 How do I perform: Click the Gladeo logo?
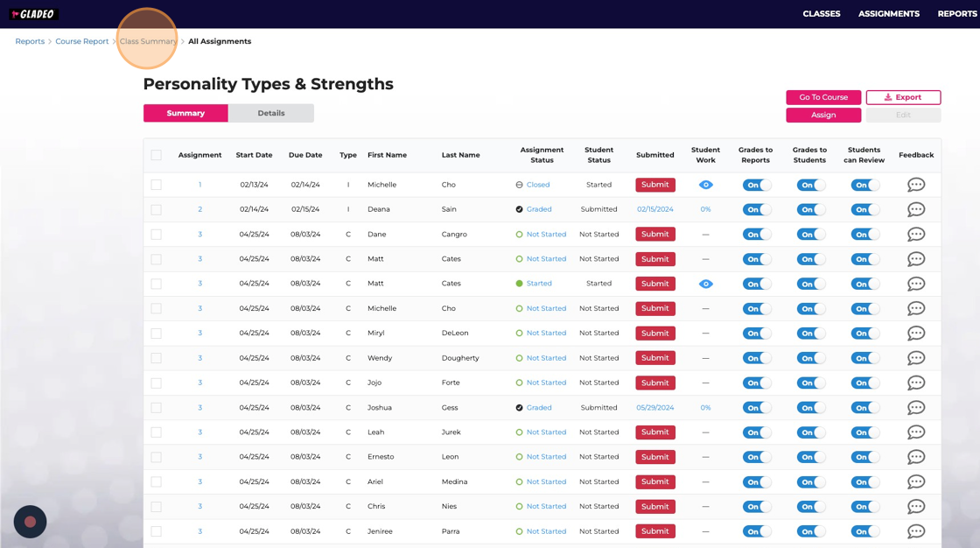[33, 14]
